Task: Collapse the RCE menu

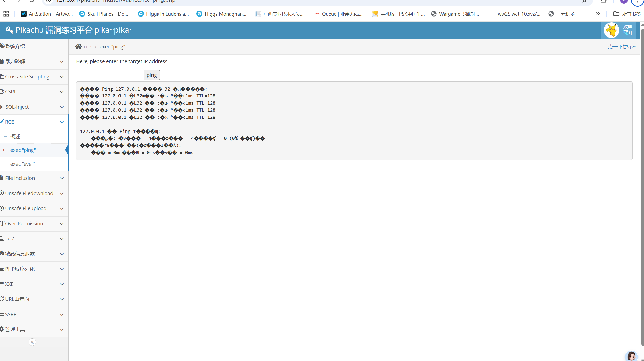Action: click(34, 122)
